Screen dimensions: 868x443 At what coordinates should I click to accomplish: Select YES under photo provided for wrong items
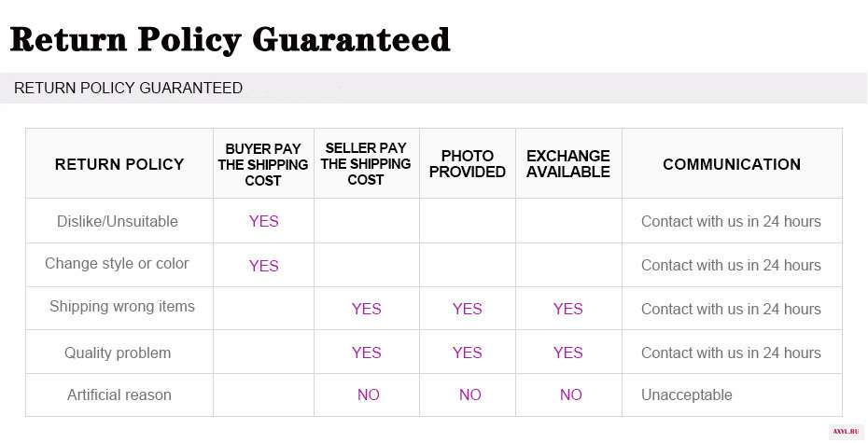[x=468, y=309]
